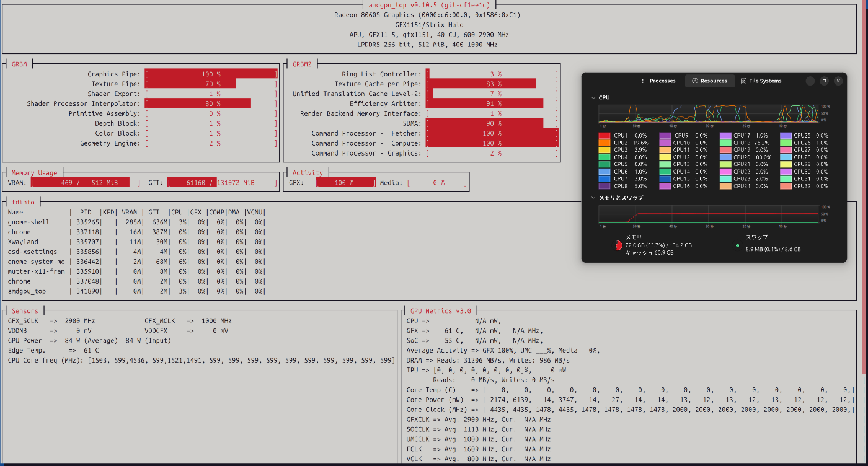The height and width of the screenshot is (466, 868).
Task: Select the Resources tab
Action: tap(710, 81)
